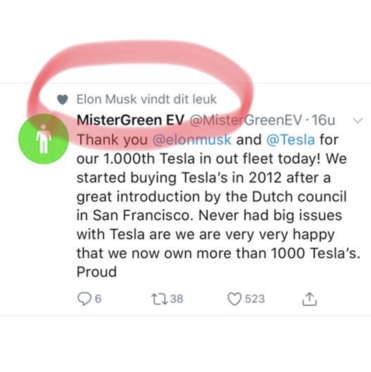The image size is (371, 372).
Task: Retweet using the retweet arrows icon
Action: click(159, 299)
